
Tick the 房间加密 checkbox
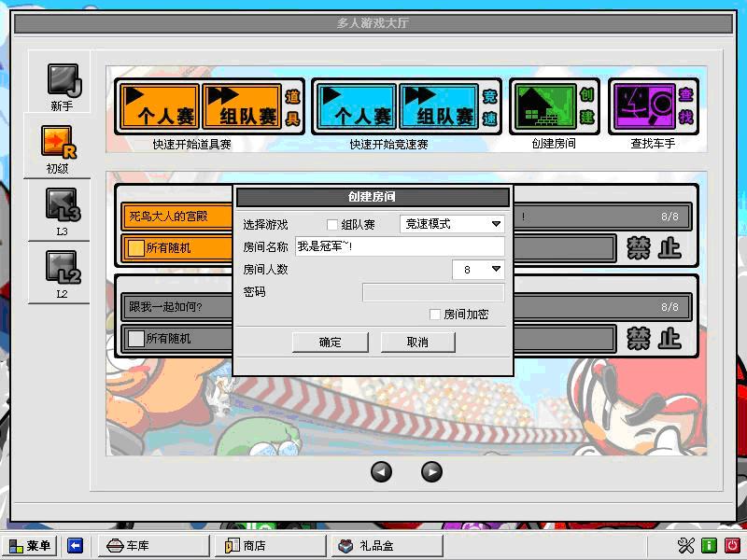point(435,315)
